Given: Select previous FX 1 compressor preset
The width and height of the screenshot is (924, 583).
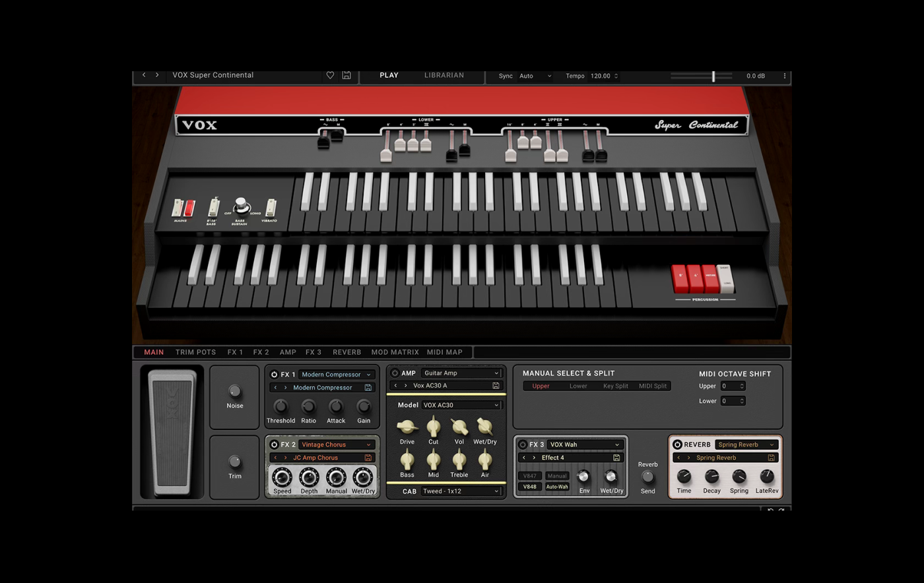Looking at the screenshot, I should click(276, 388).
